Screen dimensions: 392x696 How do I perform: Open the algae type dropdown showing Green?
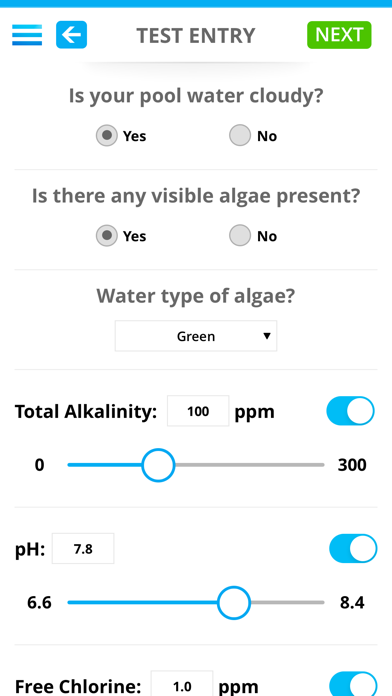point(196,336)
